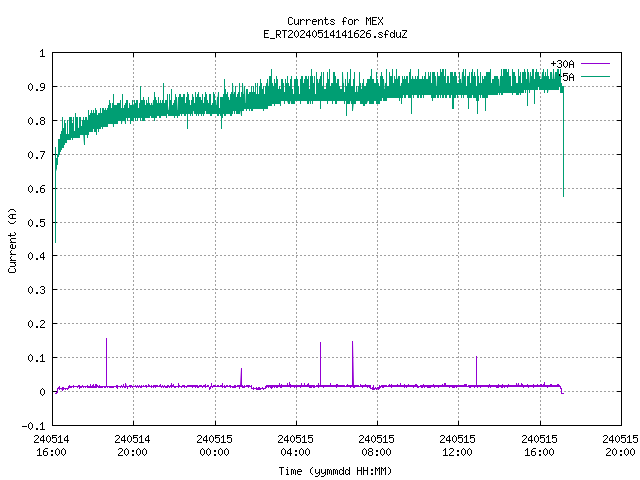Screen dimensions: 640x480
Task: Click the chart title 'Currents for MEX'
Action: tap(335, 21)
